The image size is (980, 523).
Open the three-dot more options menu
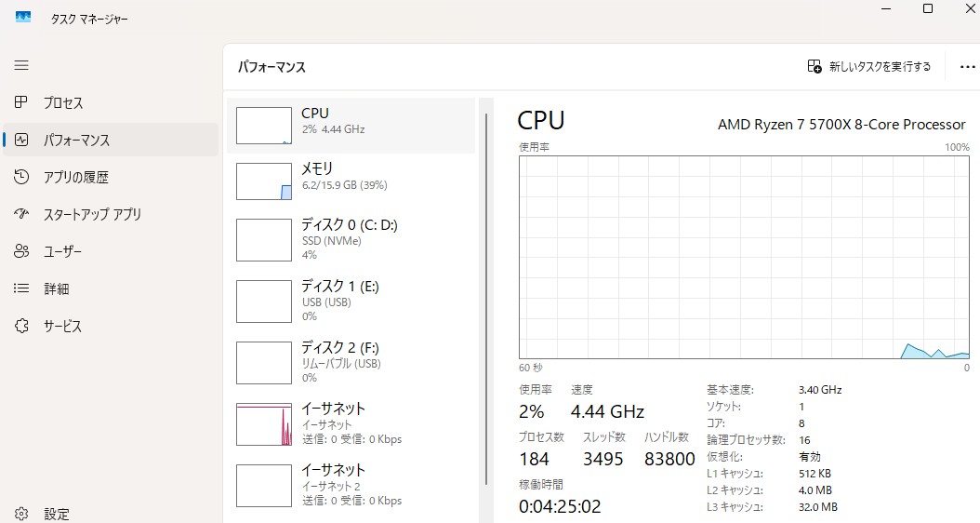click(x=968, y=67)
